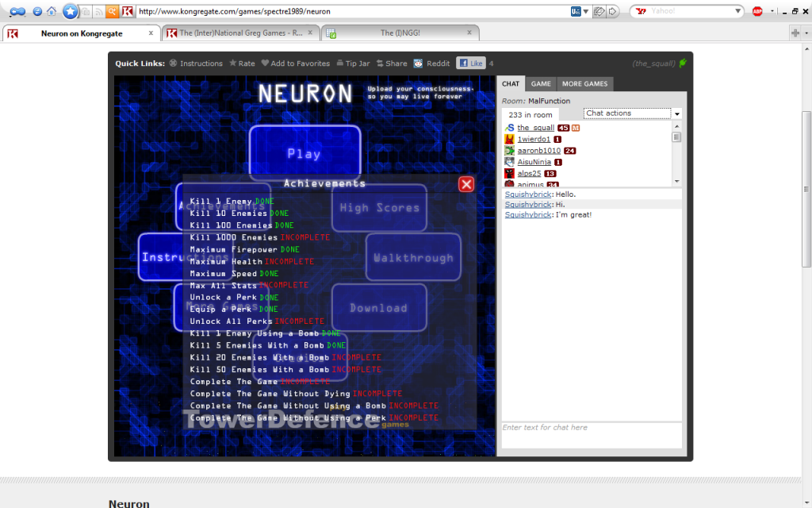Click AisuNinja avatar icon in user list
The image size is (812, 508).
510,162
